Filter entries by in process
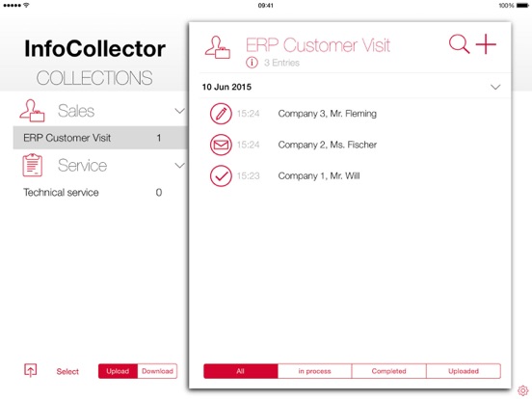This screenshot has width=532, height=399. [x=314, y=371]
